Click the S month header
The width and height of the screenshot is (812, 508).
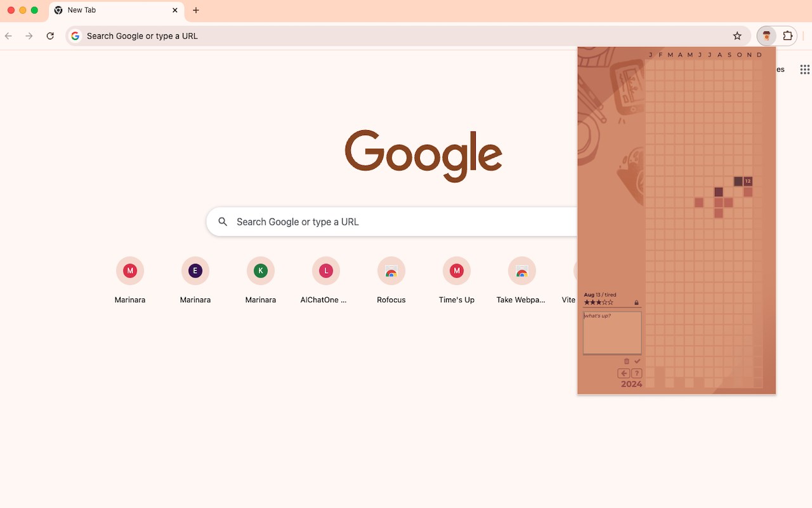click(730, 55)
